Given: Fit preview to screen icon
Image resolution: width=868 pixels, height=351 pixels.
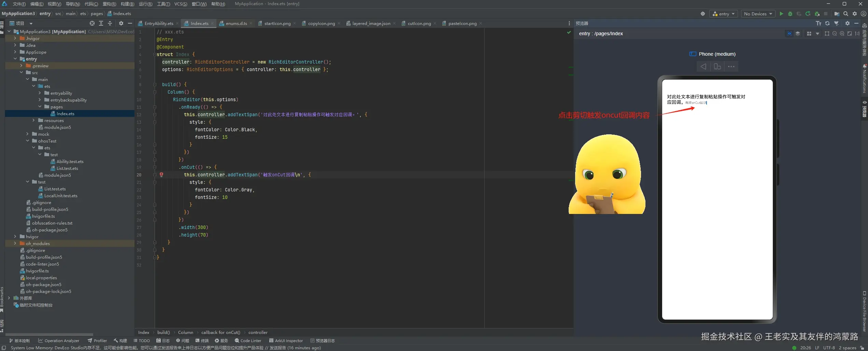Looking at the screenshot, I should (849, 33).
